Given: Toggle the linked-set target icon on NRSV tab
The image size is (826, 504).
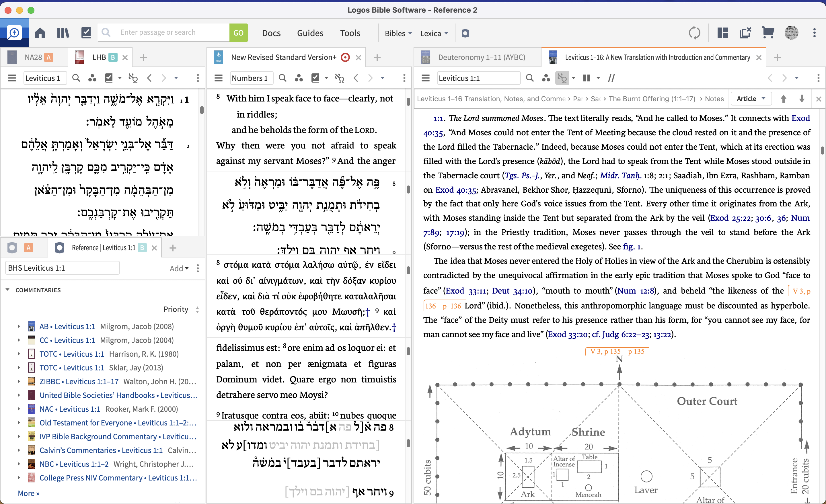Looking at the screenshot, I should point(345,58).
